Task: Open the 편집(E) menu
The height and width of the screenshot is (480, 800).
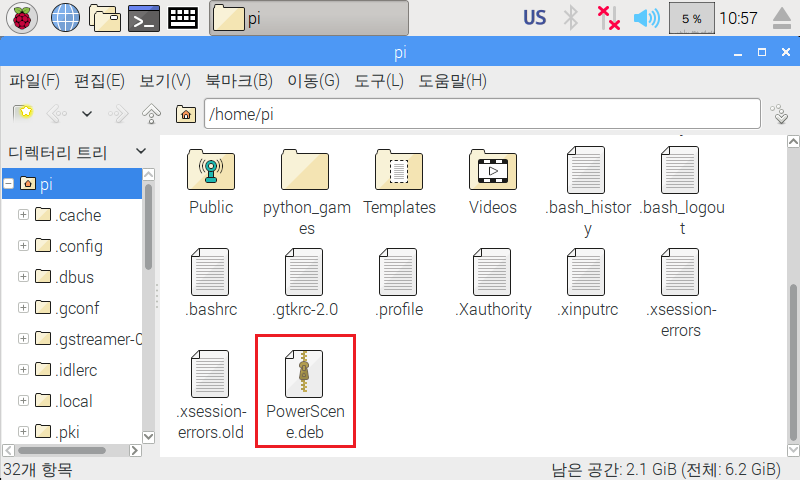Action: pyautogui.click(x=99, y=81)
